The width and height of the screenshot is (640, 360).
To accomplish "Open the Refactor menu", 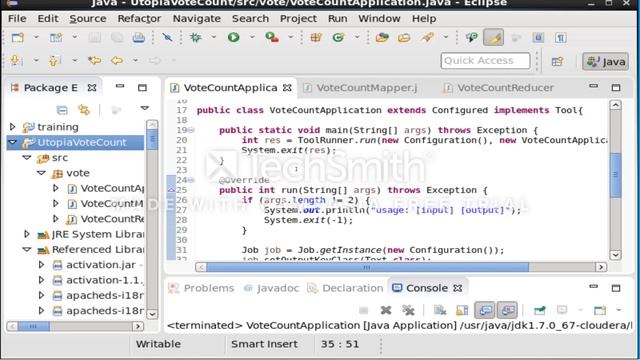I will point(139,19).
